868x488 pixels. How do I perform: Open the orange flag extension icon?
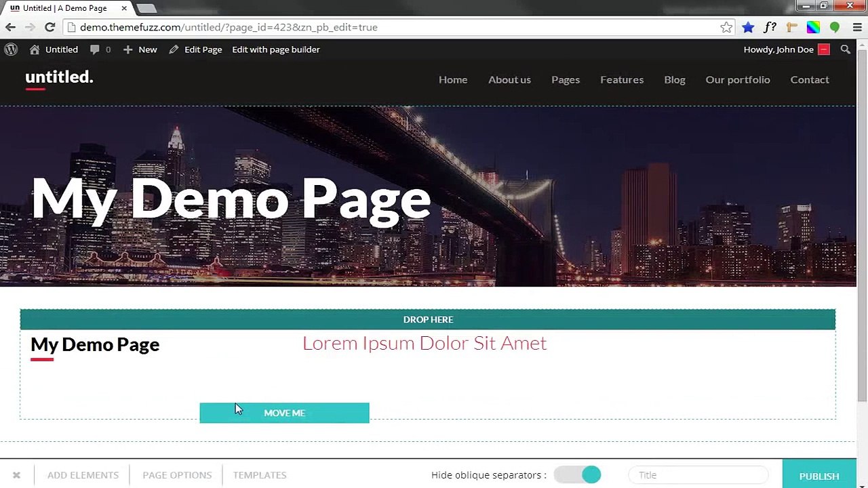point(791,27)
